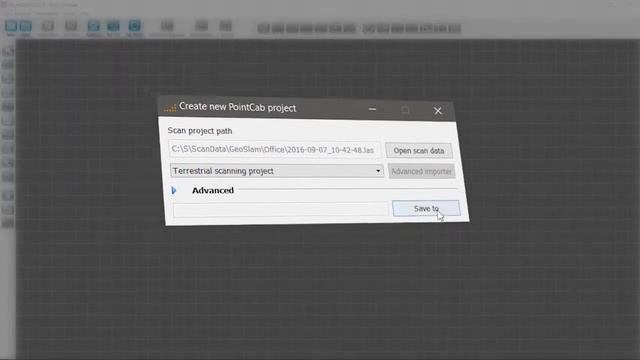Screen dimensions: 640x360
Task: Click the Advanced importer button
Action: pyautogui.click(x=421, y=171)
